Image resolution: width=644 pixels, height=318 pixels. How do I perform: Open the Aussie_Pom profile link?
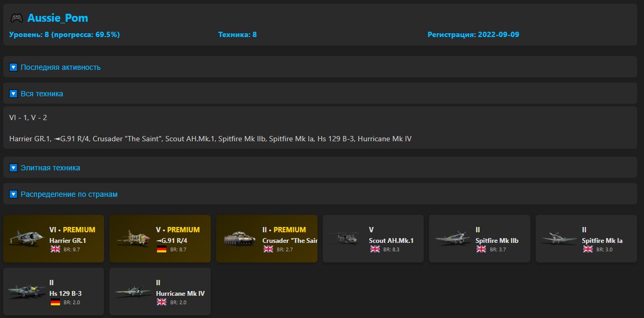58,18
